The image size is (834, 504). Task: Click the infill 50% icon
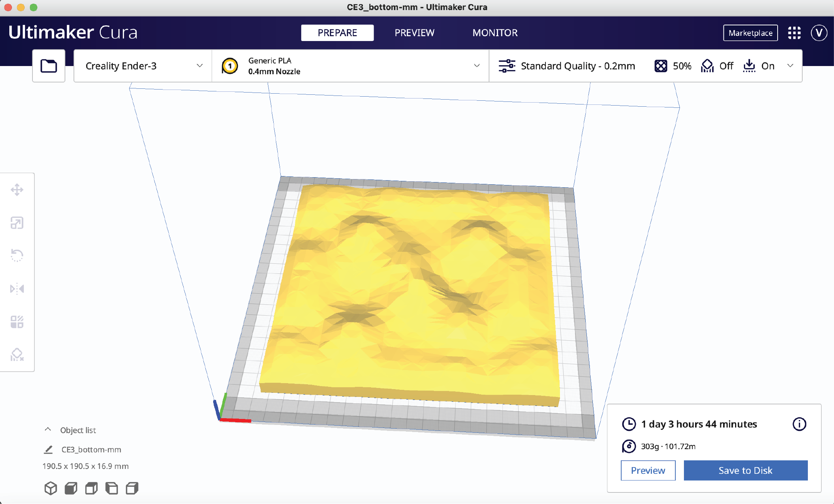[661, 66]
